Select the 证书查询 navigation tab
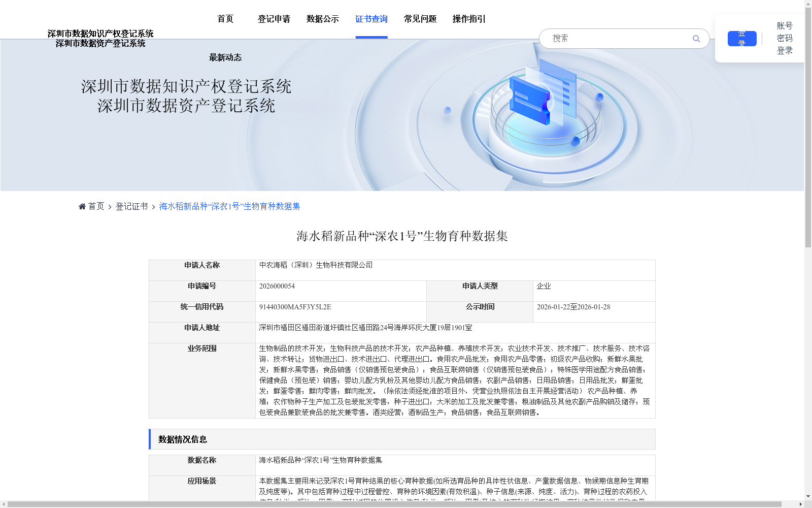Screen dimensions: 812x508 click(371, 19)
